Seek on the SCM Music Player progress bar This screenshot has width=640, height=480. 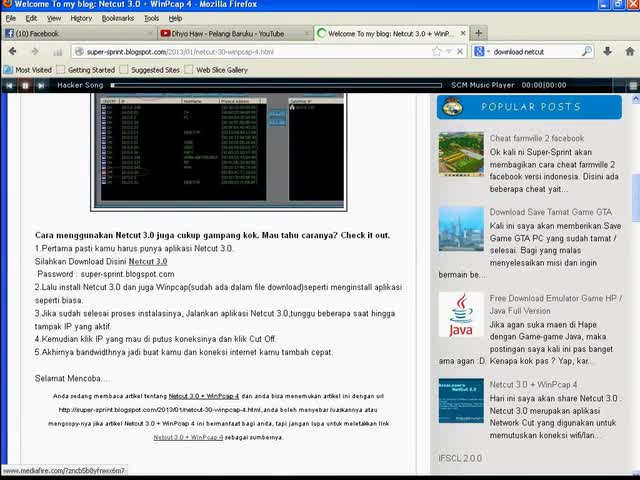point(276,85)
